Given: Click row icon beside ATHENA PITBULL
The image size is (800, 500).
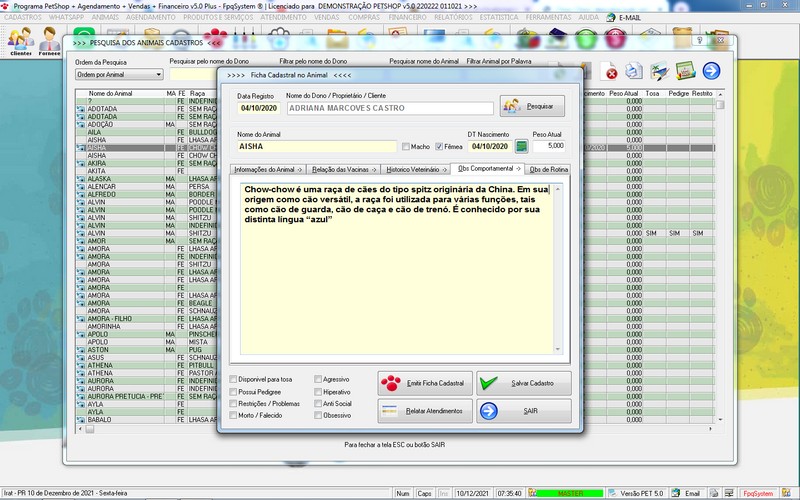Looking at the screenshot, I should coord(81,365).
